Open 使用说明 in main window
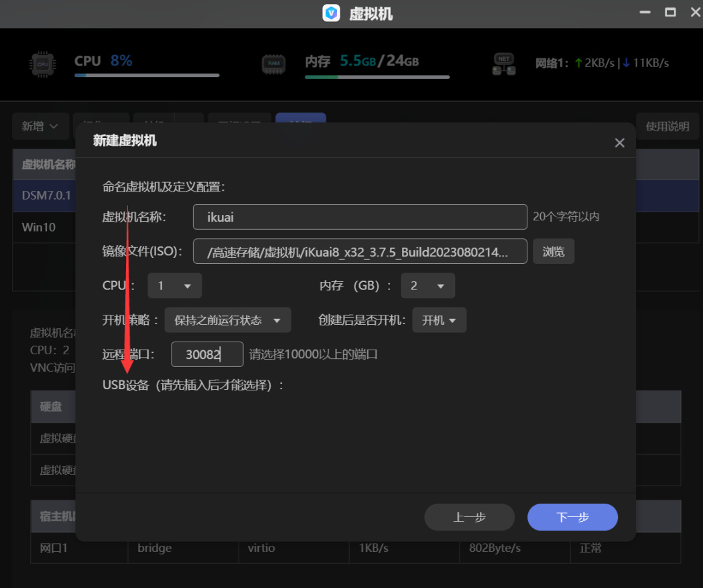Screen dimensions: 703x588 point(667,127)
